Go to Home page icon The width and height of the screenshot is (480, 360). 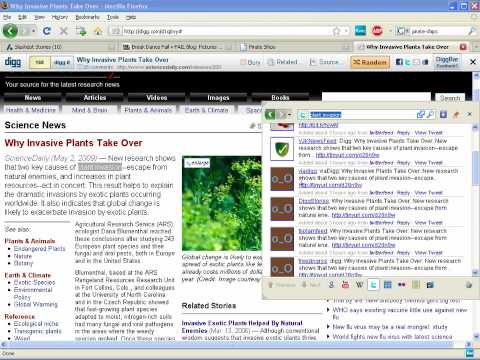point(98,31)
